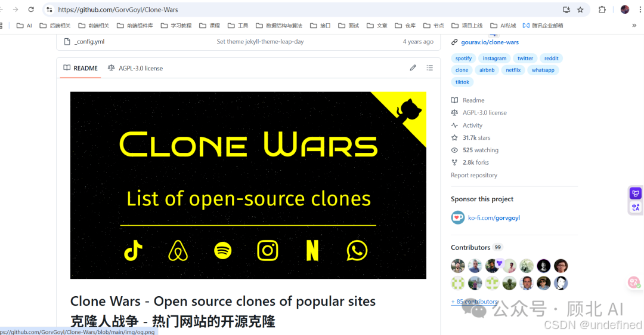Click the tiktok topic tag

click(462, 82)
